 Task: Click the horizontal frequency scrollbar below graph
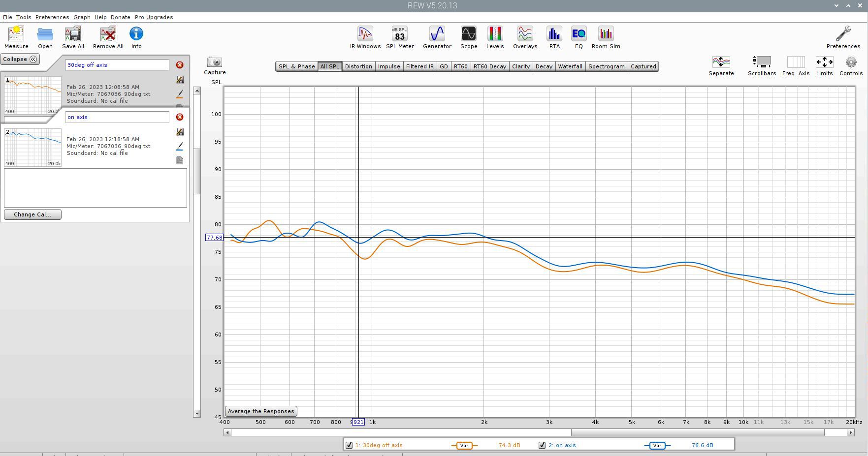click(537, 432)
